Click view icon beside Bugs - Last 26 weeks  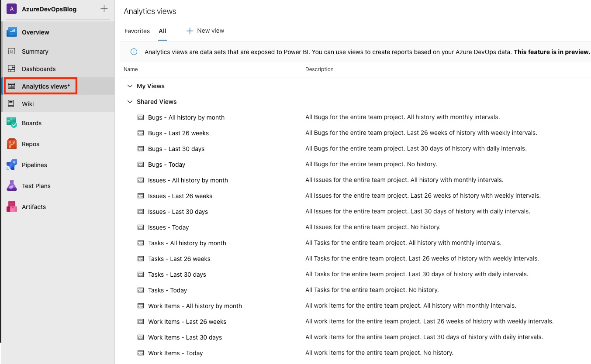tap(141, 133)
